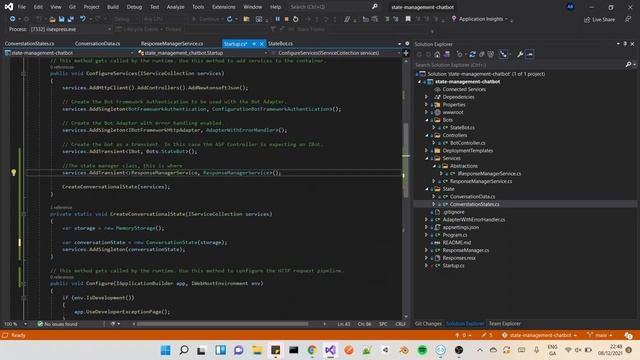This screenshot has height=360, width=640.
Task: Expand the DeploymentTemplates folder
Action: (x=427, y=151)
